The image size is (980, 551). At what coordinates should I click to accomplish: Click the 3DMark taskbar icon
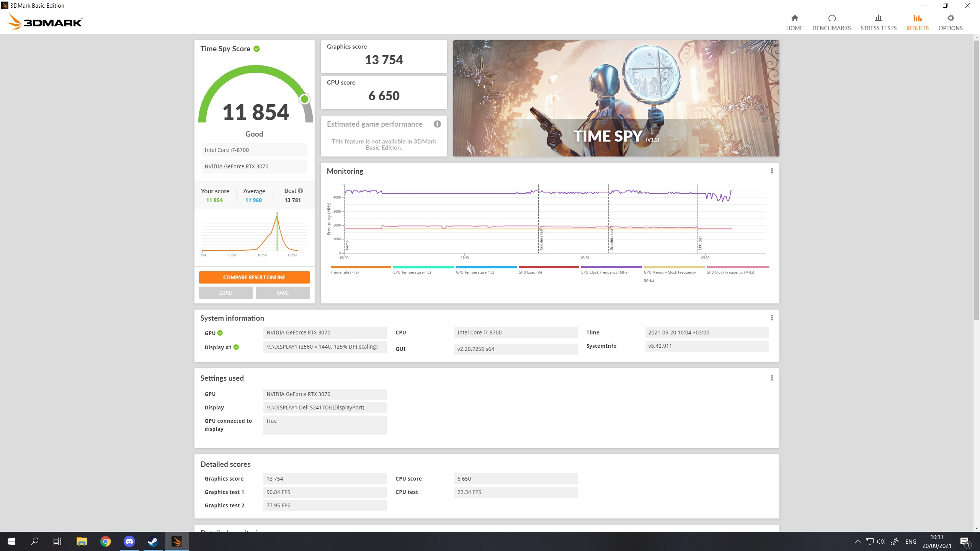coord(177,541)
